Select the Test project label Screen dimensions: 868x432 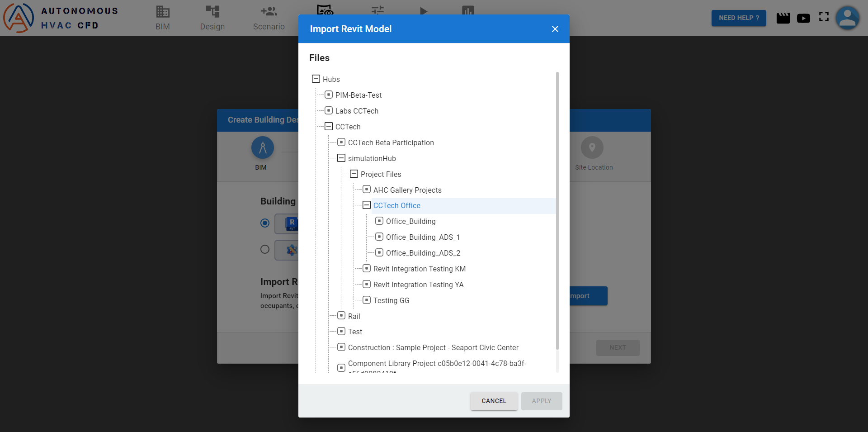click(x=355, y=332)
